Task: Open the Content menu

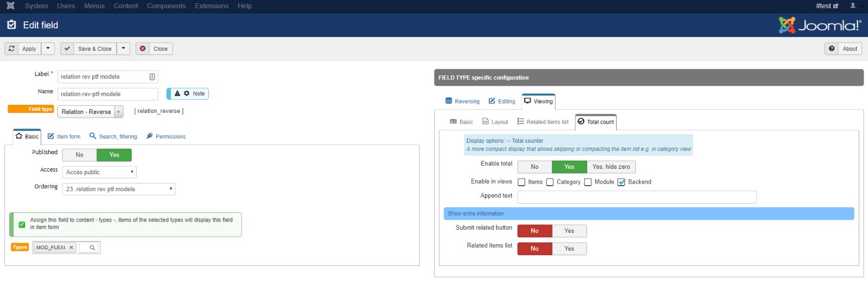Action: click(126, 6)
